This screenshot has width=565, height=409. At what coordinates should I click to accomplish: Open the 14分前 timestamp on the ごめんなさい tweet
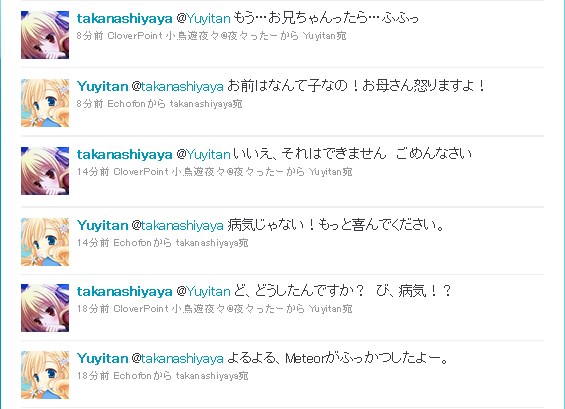tap(93, 172)
